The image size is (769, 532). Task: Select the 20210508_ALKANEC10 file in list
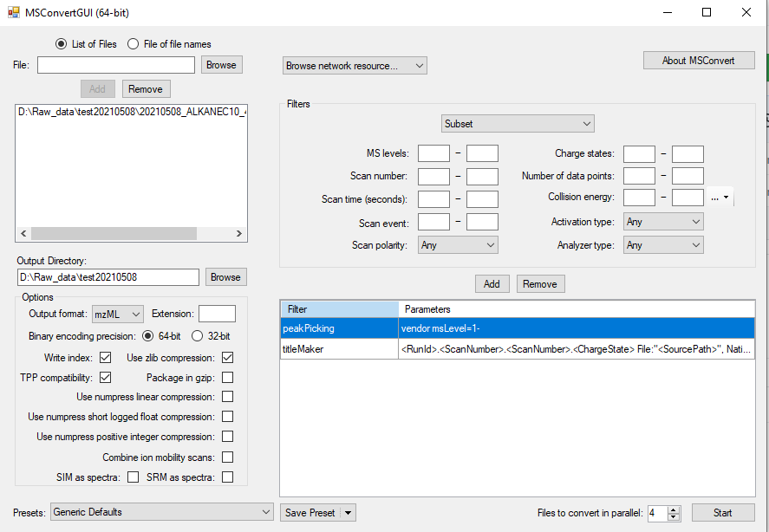(x=132, y=112)
